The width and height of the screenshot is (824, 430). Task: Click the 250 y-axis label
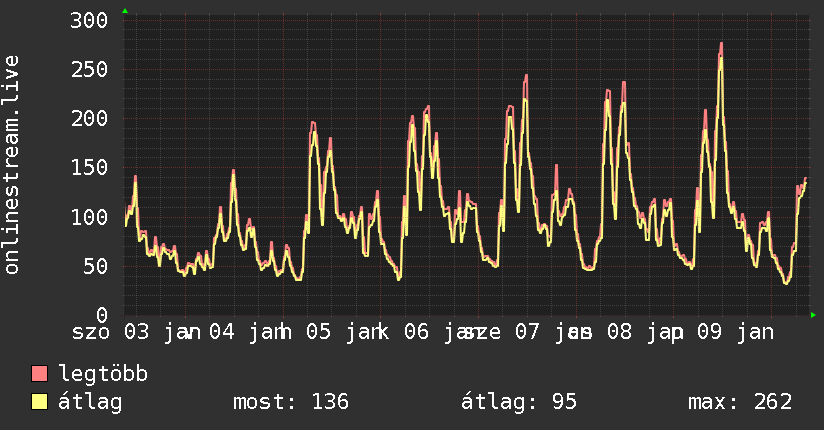(89, 69)
